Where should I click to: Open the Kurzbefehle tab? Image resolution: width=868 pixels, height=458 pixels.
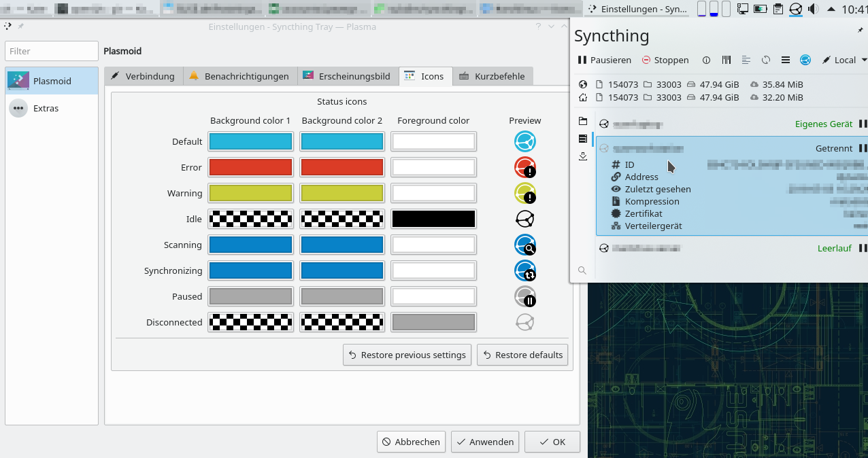point(494,76)
